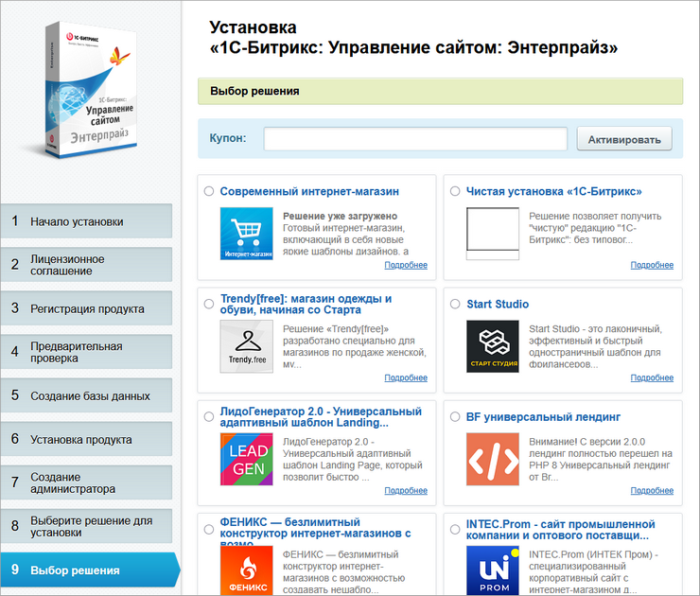
Task: Click into the Купон input field
Action: click(x=415, y=139)
